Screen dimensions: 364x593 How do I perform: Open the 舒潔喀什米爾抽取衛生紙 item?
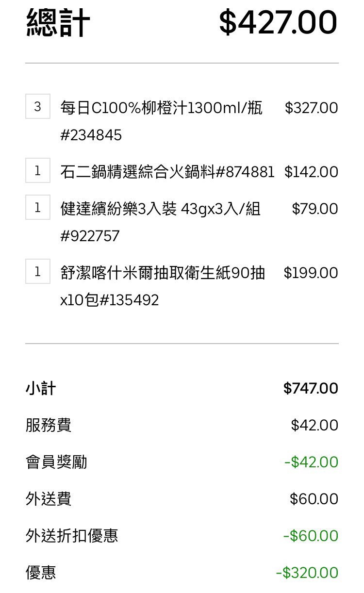click(x=162, y=273)
